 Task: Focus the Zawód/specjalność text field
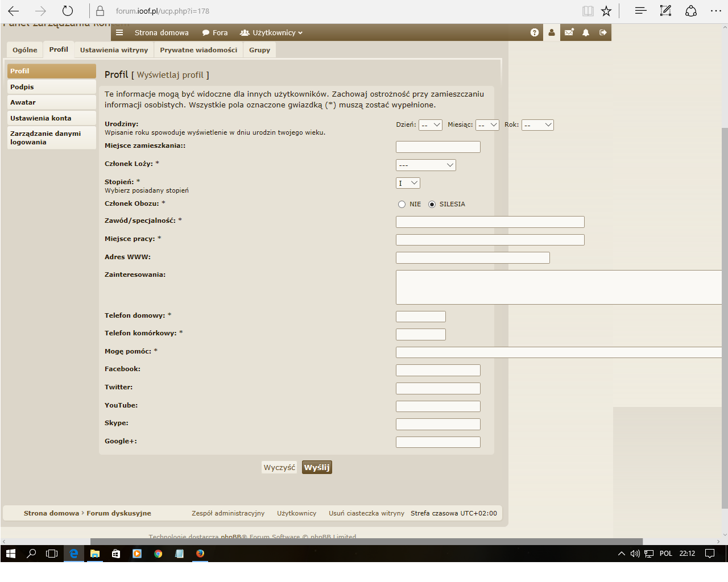coord(490,222)
